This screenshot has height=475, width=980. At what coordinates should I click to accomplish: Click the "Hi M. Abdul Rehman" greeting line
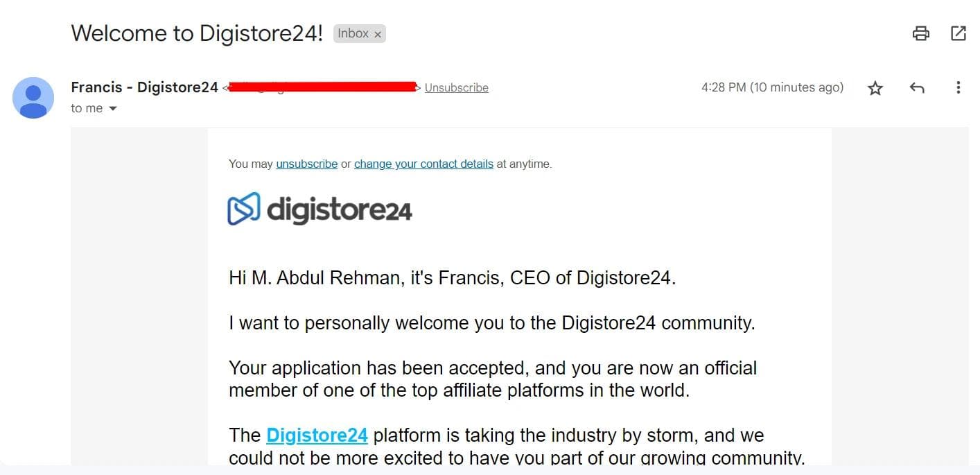tap(452, 278)
